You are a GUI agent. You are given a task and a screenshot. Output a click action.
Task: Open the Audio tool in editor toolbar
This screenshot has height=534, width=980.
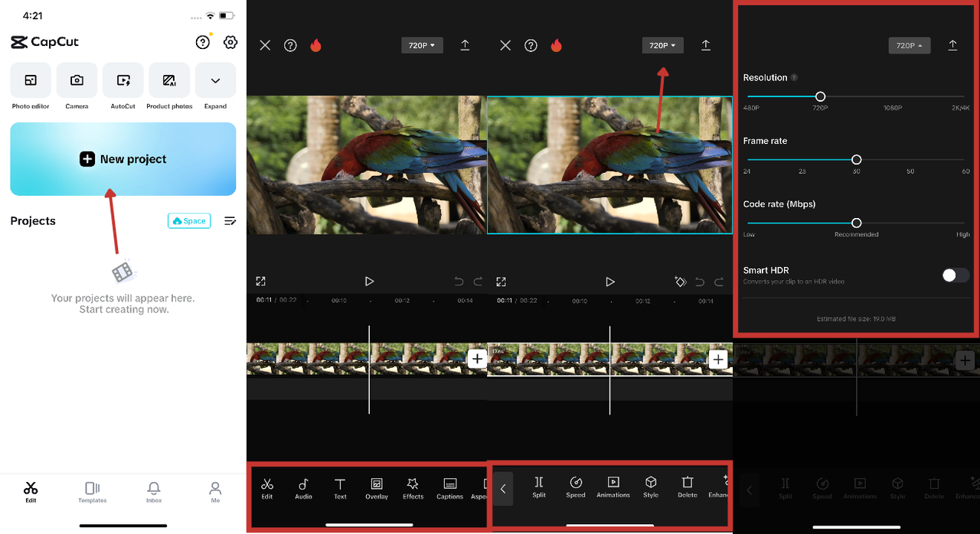pos(303,489)
